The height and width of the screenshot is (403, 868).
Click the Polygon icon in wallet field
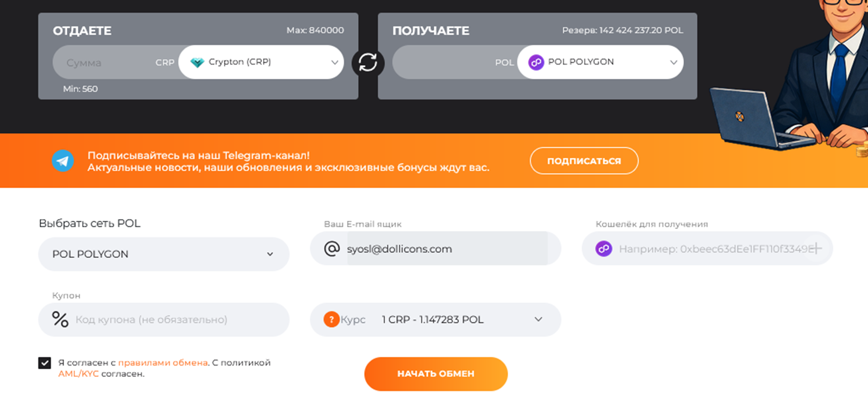(x=603, y=249)
